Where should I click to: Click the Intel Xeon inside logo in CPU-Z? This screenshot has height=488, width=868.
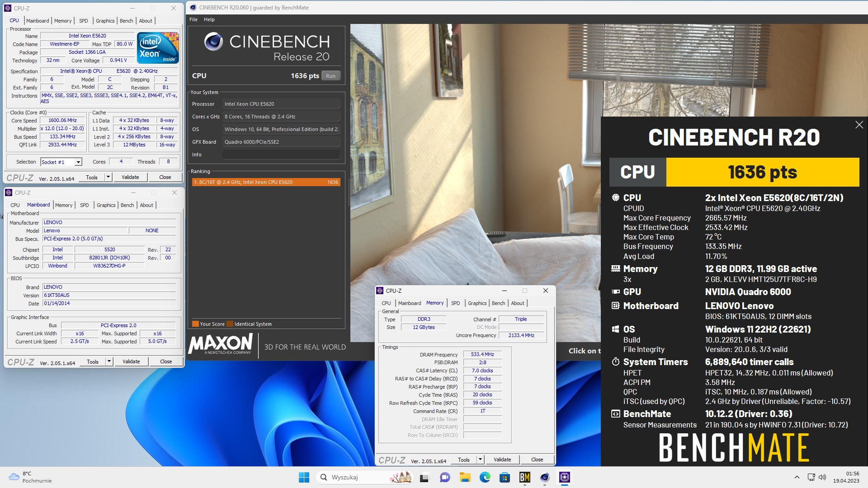(158, 47)
